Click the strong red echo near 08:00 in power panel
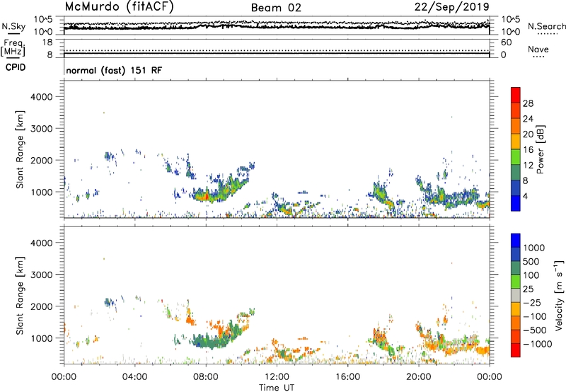The width and height of the screenshot is (566, 392). click(206, 196)
